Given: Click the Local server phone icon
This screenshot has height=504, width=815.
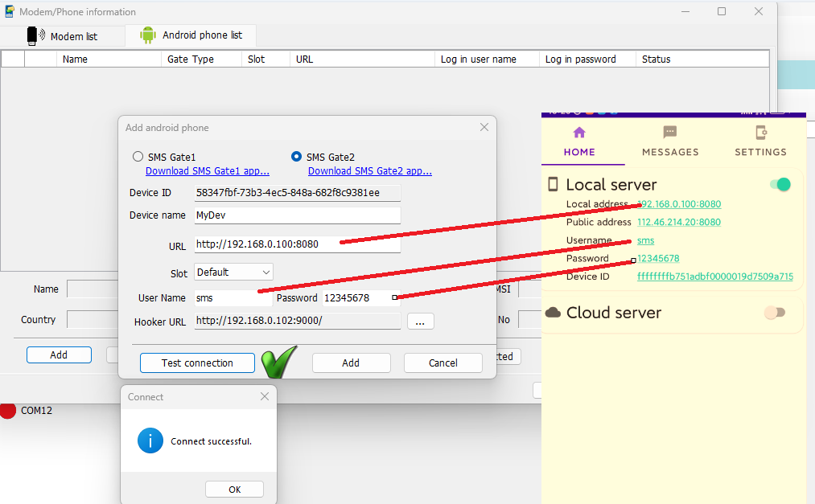Looking at the screenshot, I should [x=553, y=184].
